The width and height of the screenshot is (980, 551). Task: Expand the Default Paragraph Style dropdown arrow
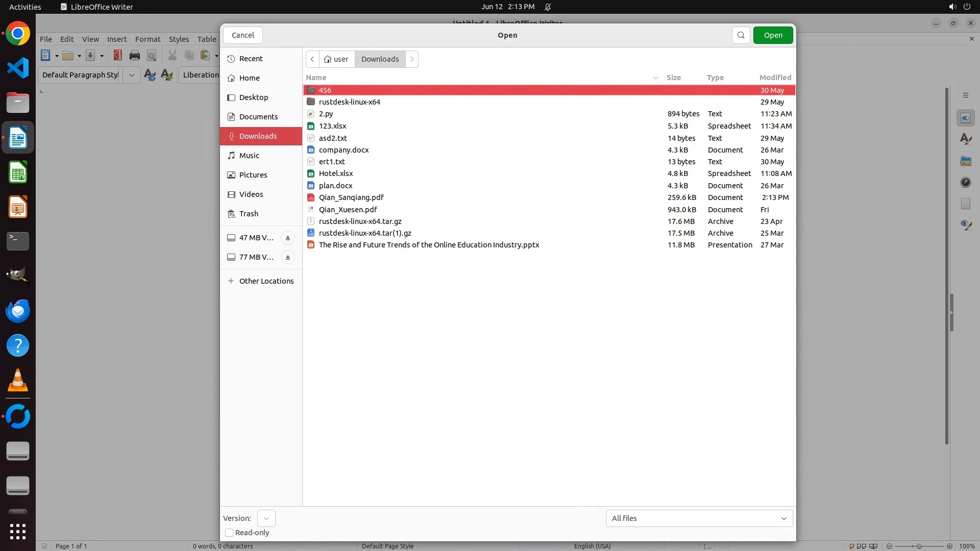tap(132, 75)
